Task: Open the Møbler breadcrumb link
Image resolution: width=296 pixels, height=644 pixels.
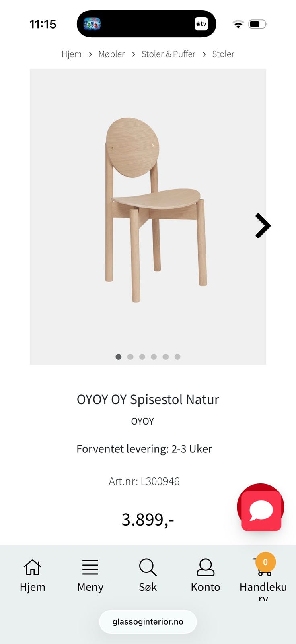Action: tap(111, 54)
